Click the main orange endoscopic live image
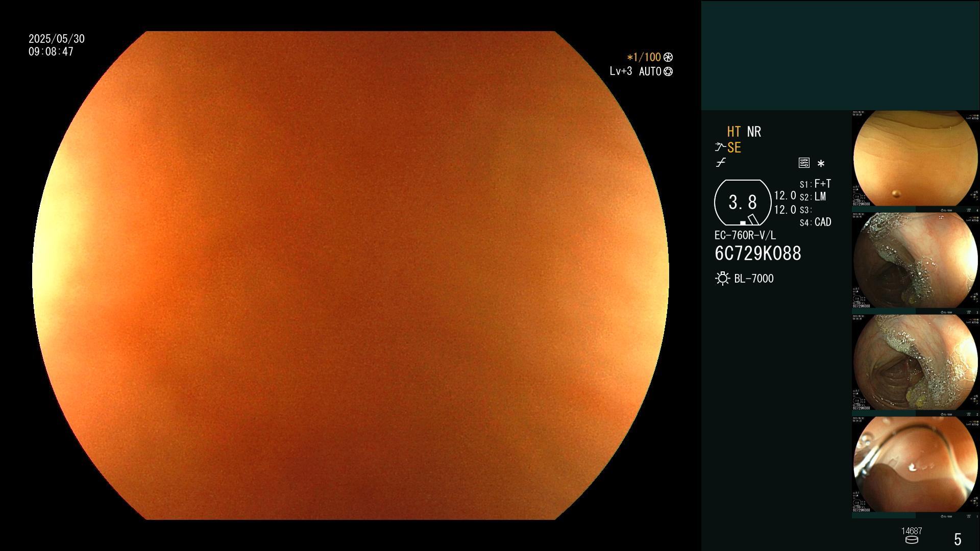This screenshot has height=551, width=980. [351, 275]
